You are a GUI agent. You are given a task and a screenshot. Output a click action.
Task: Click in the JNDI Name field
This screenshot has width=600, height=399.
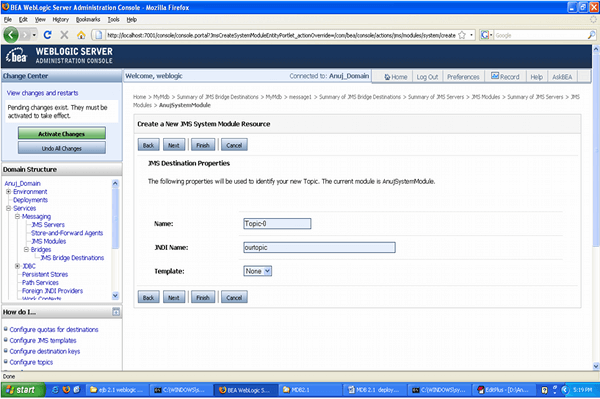pos(319,247)
